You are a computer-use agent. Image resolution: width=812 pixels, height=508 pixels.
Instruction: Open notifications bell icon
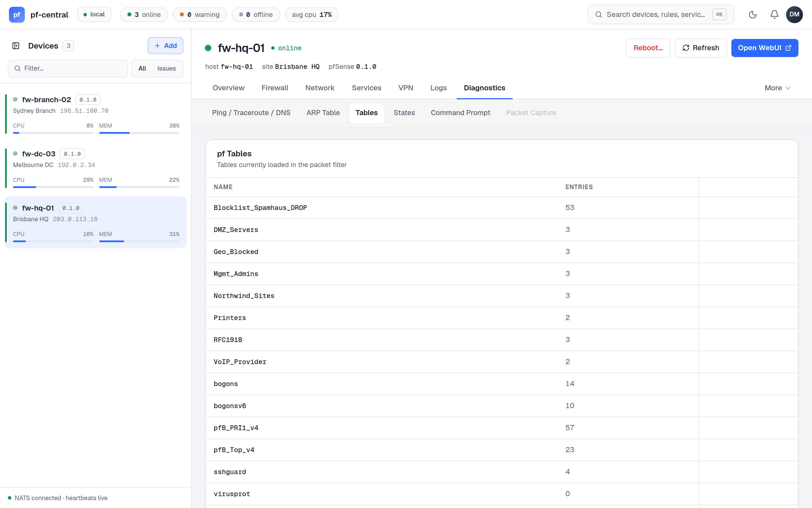pyautogui.click(x=774, y=14)
